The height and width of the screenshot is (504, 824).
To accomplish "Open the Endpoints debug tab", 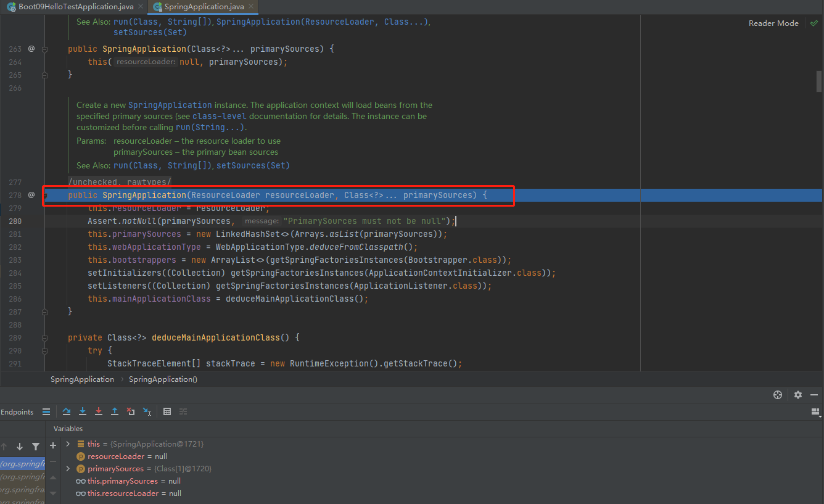I will click(17, 411).
